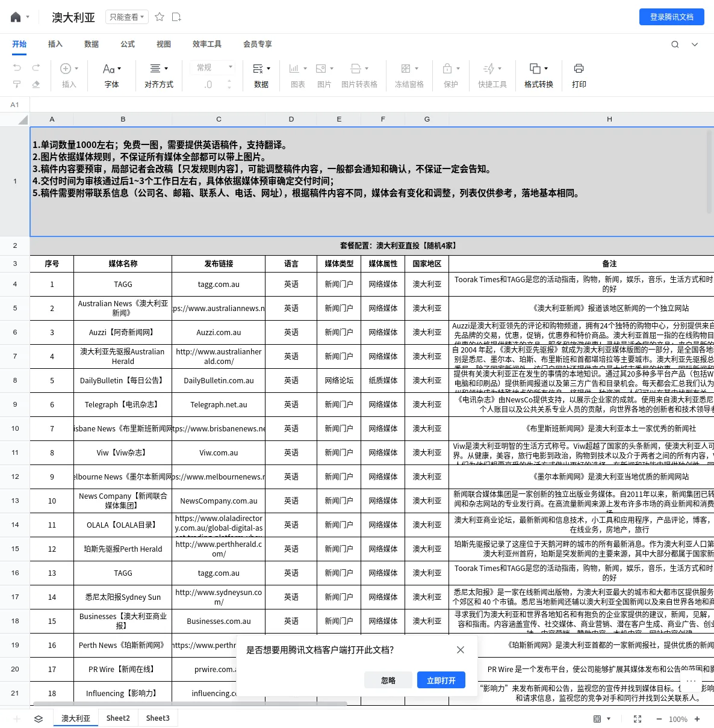Open the 插入 plus-circle toolbar button
Screen dimensions: 714x728
pyautogui.click(x=69, y=75)
